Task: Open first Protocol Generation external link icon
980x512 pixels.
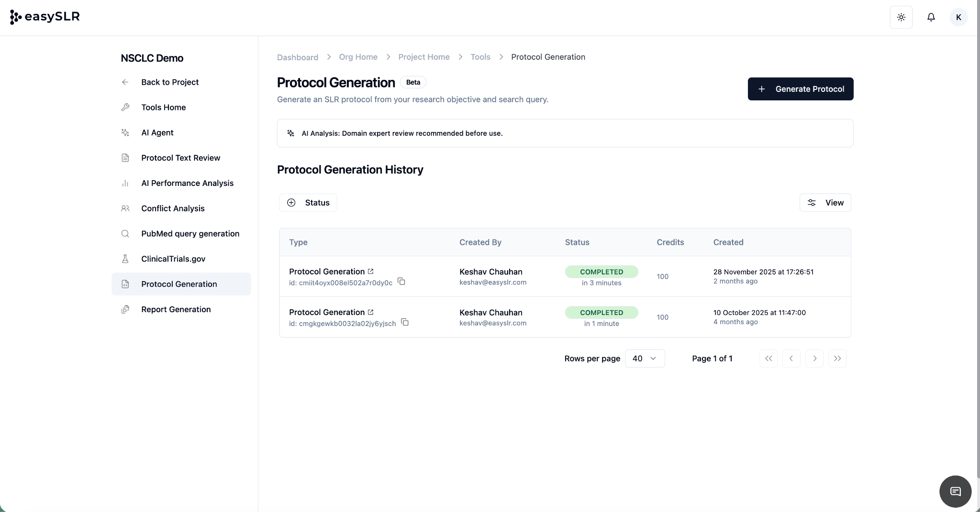Action: [370, 272]
